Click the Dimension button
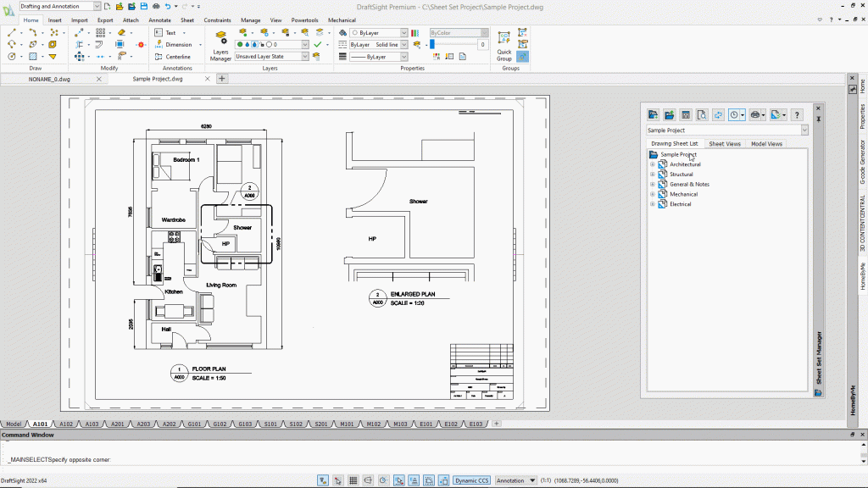The height and width of the screenshot is (488, 868). (x=178, y=45)
